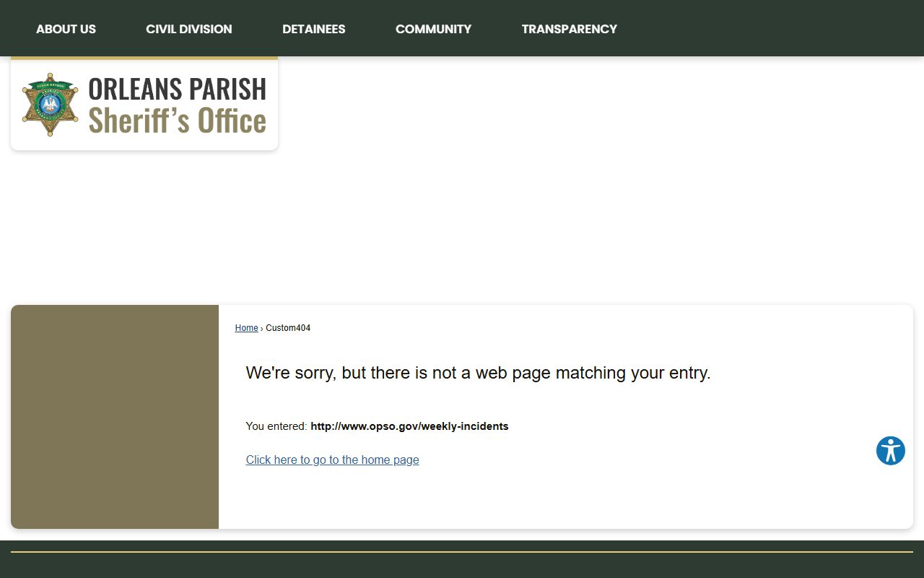Open the About Us menu
Image resolution: width=924 pixels, height=578 pixels.
pos(66,29)
